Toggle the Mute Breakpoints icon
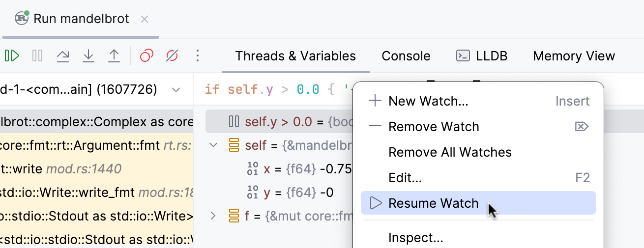 (x=172, y=56)
